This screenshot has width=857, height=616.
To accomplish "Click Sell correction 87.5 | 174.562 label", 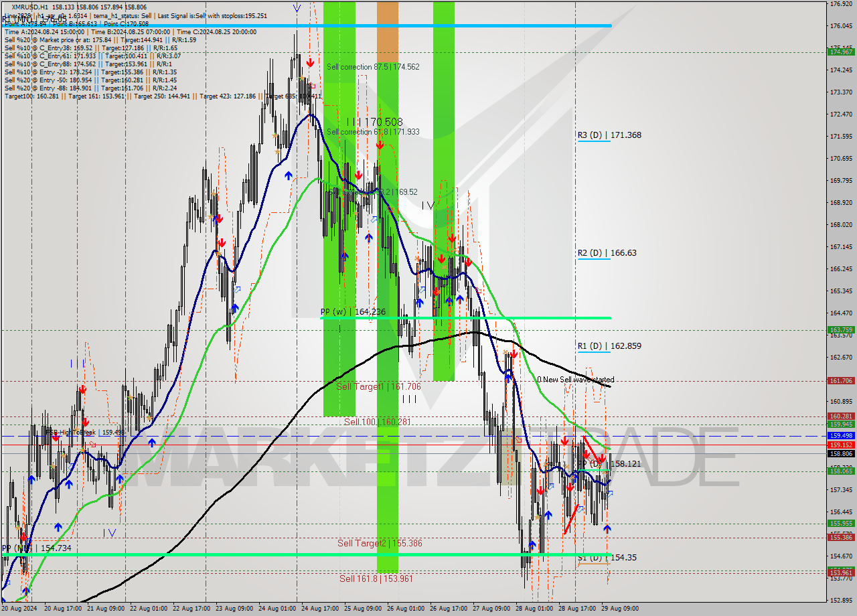I will point(373,67).
